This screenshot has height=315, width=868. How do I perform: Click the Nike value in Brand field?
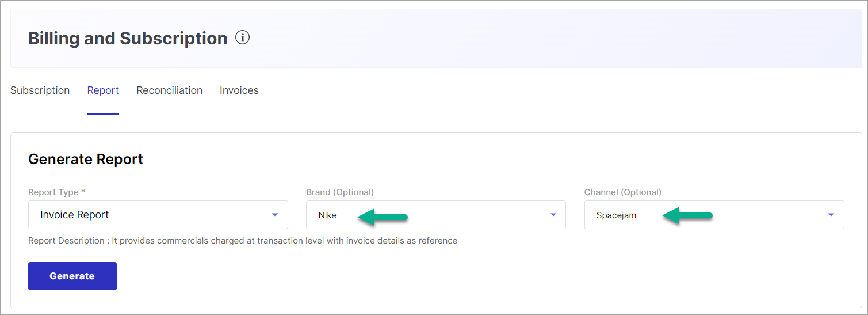[x=327, y=215]
